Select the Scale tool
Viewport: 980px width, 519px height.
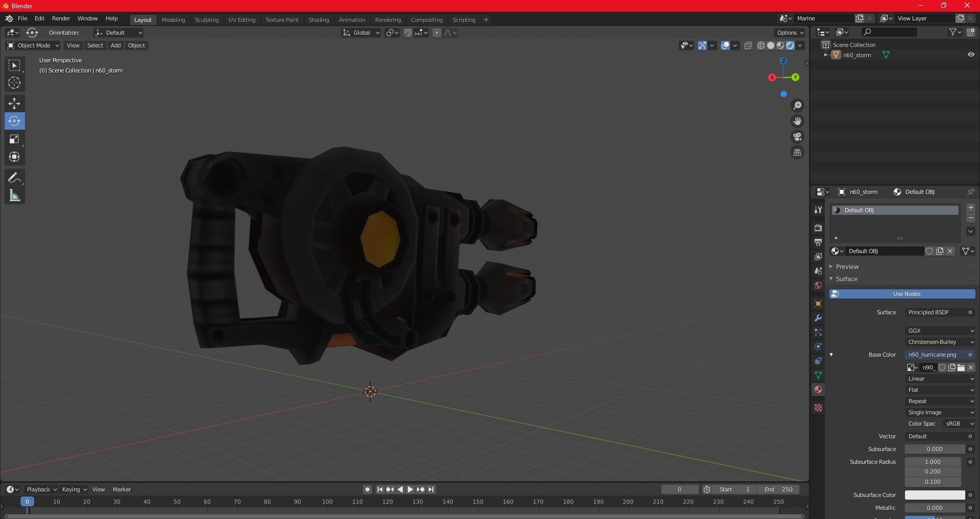tap(14, 139)
